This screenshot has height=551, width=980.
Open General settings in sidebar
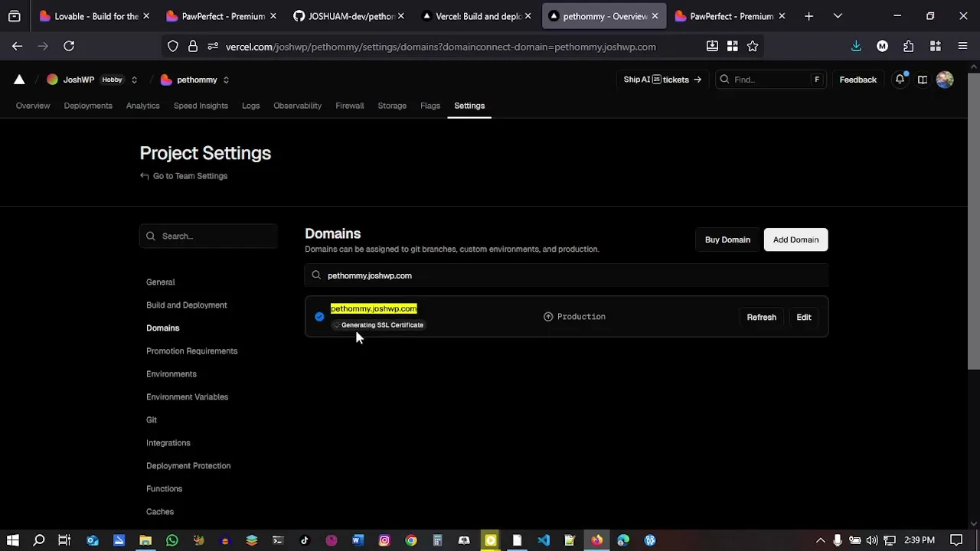161,282
